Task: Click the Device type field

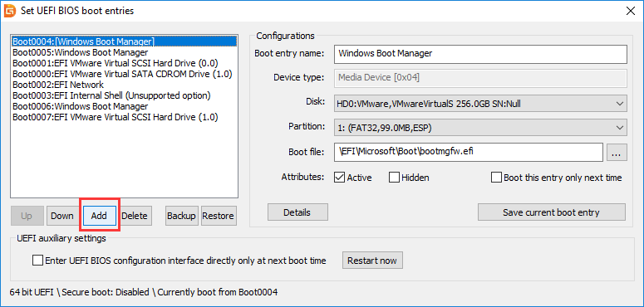Action: pyautogui.click(x=480, y=78)
